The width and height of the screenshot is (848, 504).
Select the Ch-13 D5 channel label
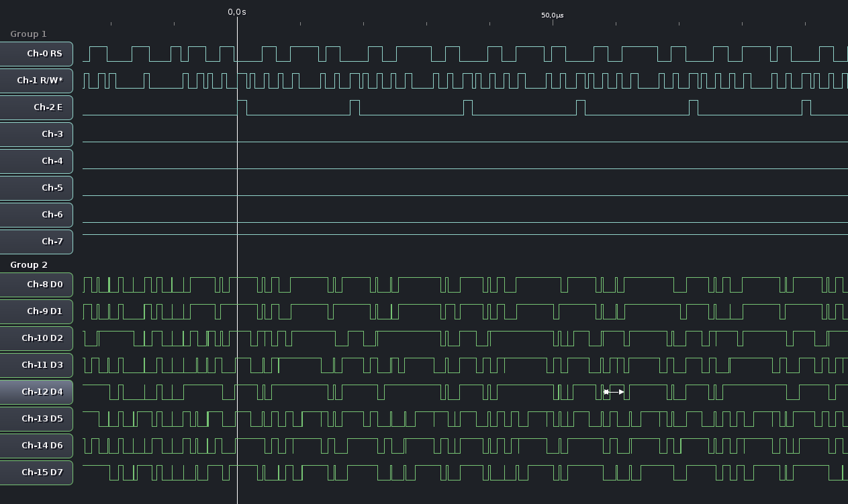(37, 419)
